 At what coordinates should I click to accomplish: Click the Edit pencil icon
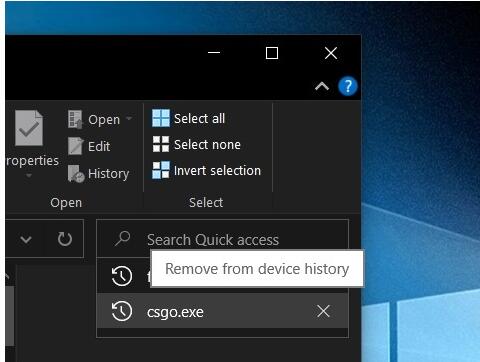point(75,146)
